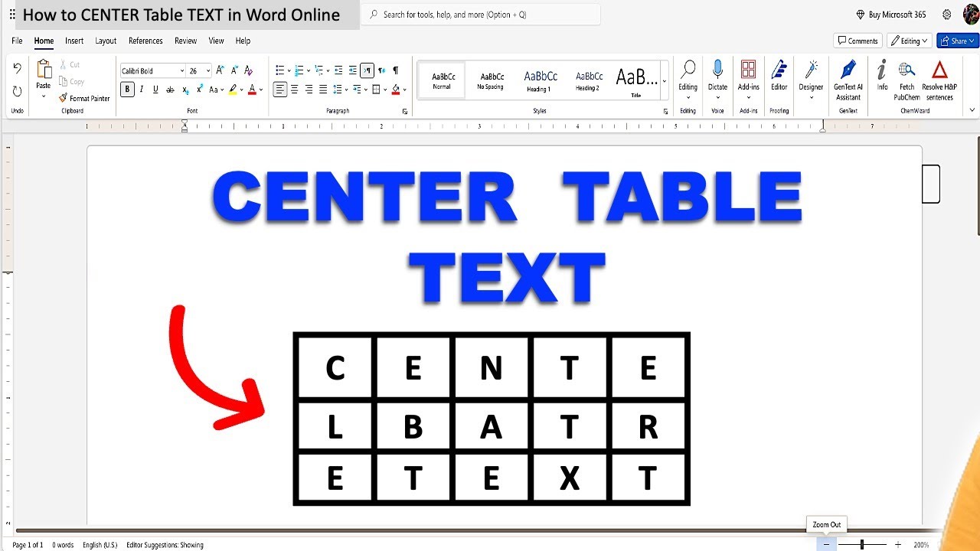Click the Share button
This screenshot has height=551, width=980.
pos(958,41)
